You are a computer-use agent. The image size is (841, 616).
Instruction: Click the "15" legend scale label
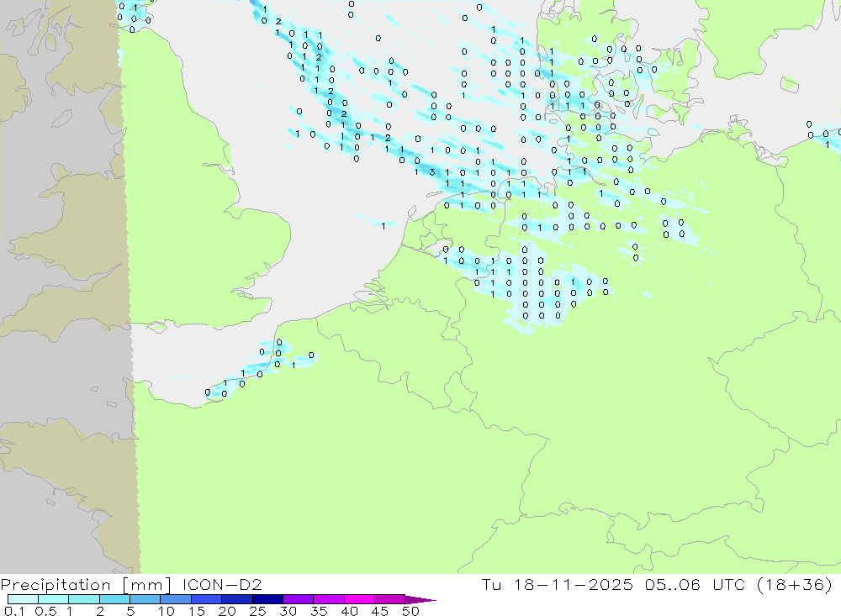coord(197,611)
